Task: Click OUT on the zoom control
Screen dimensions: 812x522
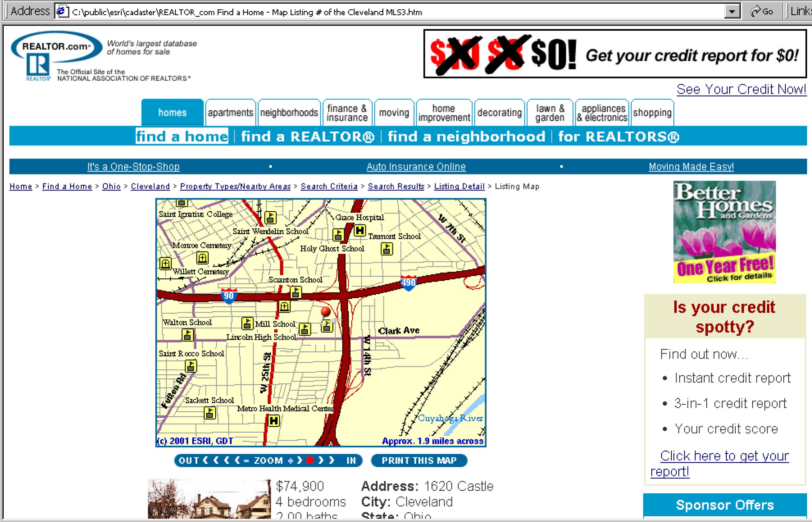Action: tap(189, 460)
